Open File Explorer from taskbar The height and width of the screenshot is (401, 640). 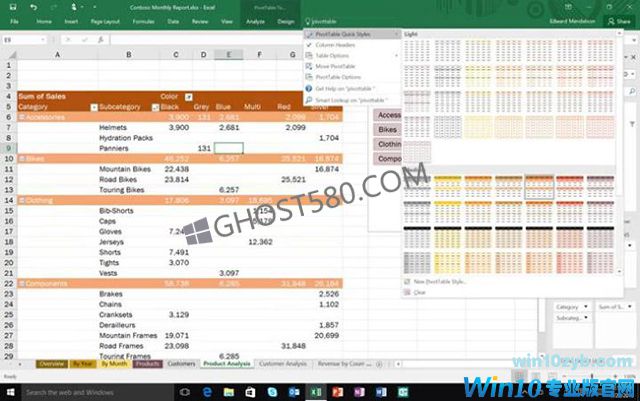[229, 392]
